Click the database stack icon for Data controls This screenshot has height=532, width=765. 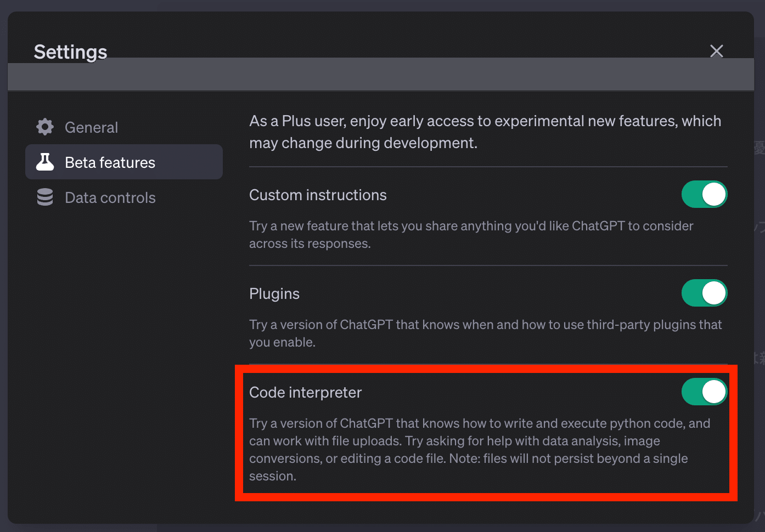pyautogui.click(x=45, y=197)
